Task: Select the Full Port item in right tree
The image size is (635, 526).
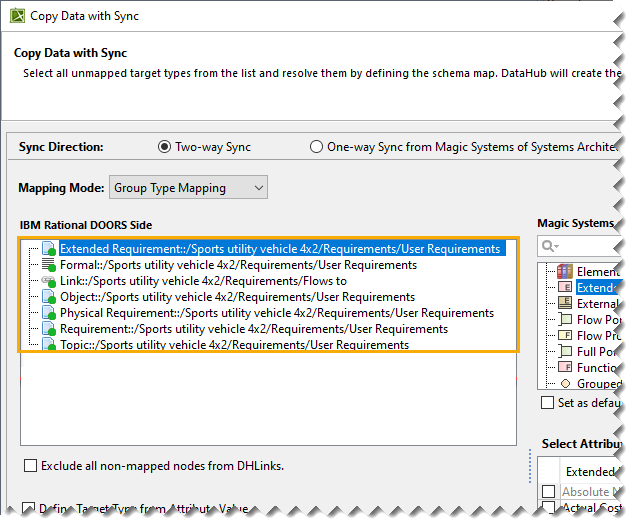Action: (598, 351)
